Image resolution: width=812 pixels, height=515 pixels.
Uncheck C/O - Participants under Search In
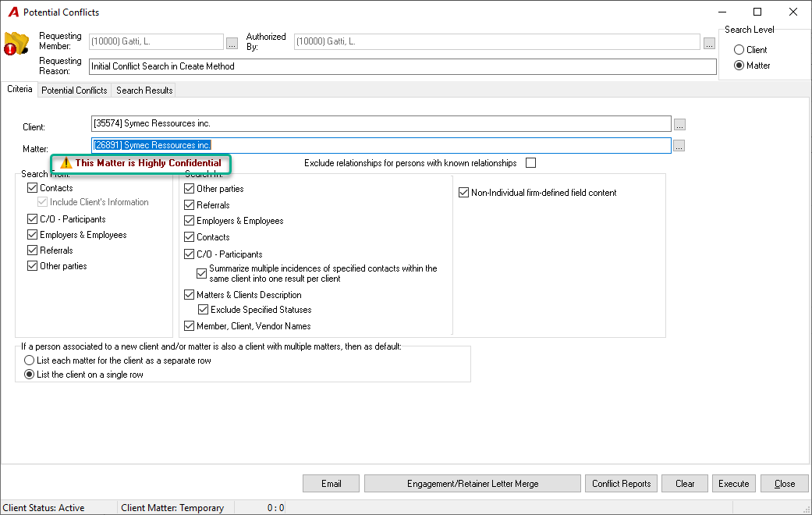(x=189, y=254)
